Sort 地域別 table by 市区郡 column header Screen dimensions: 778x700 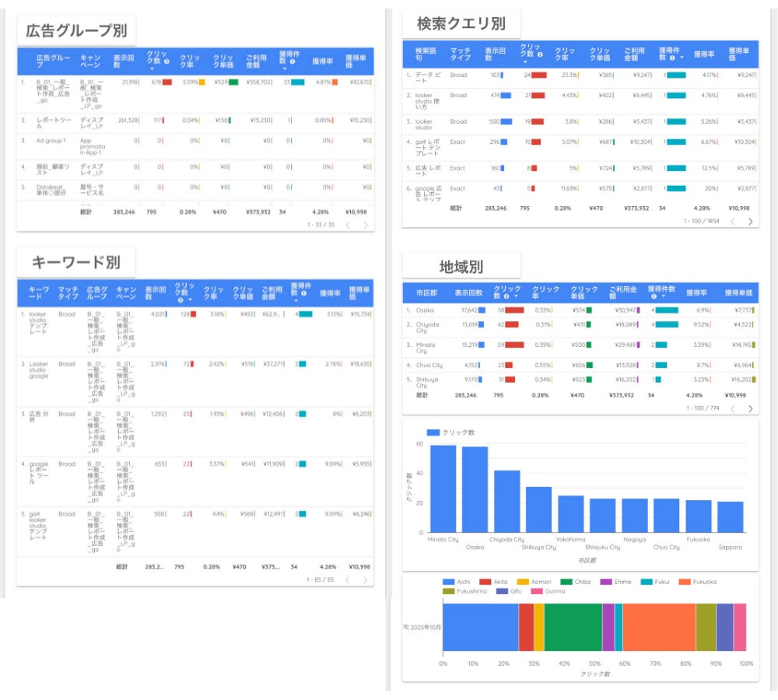426,292
